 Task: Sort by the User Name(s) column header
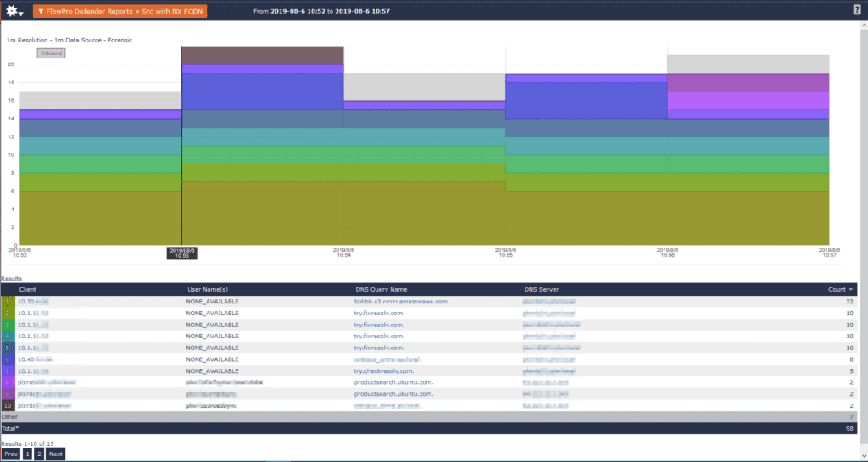[208, 289]
